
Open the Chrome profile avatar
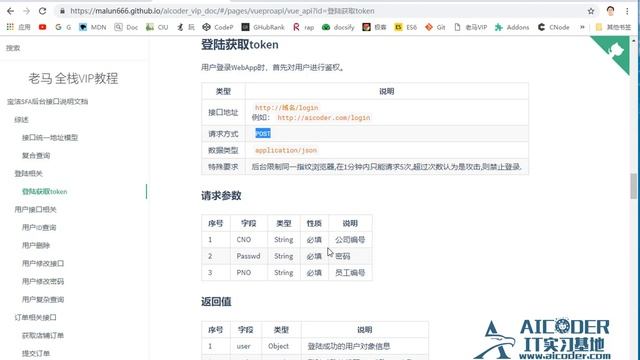[610, 11]
